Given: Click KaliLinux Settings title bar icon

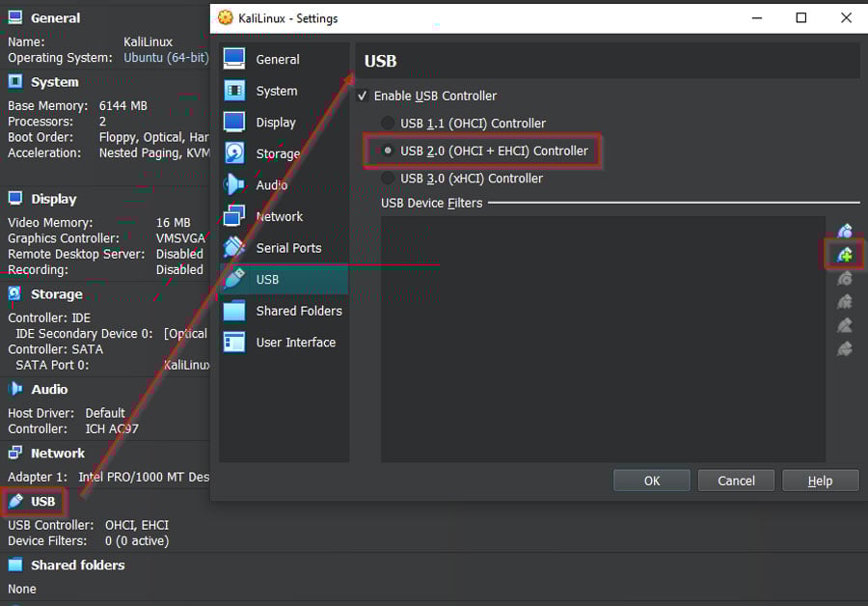Looking at the screenshot, I should pos(226,17).
